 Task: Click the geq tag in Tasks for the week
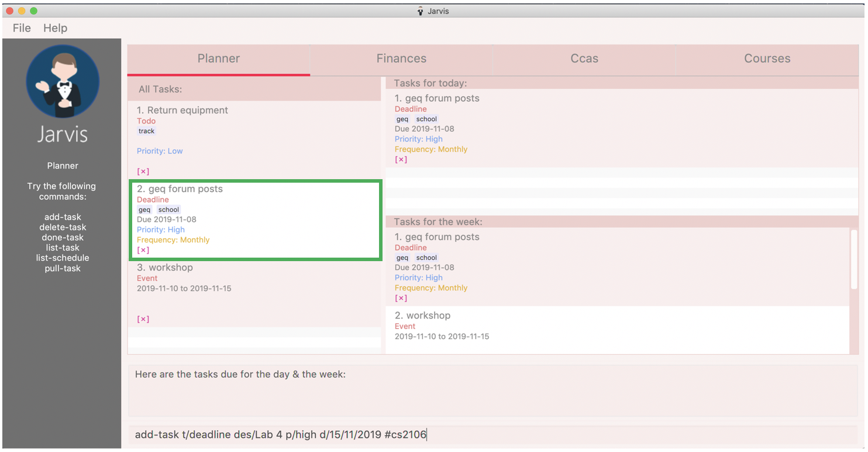click(402, 258)
